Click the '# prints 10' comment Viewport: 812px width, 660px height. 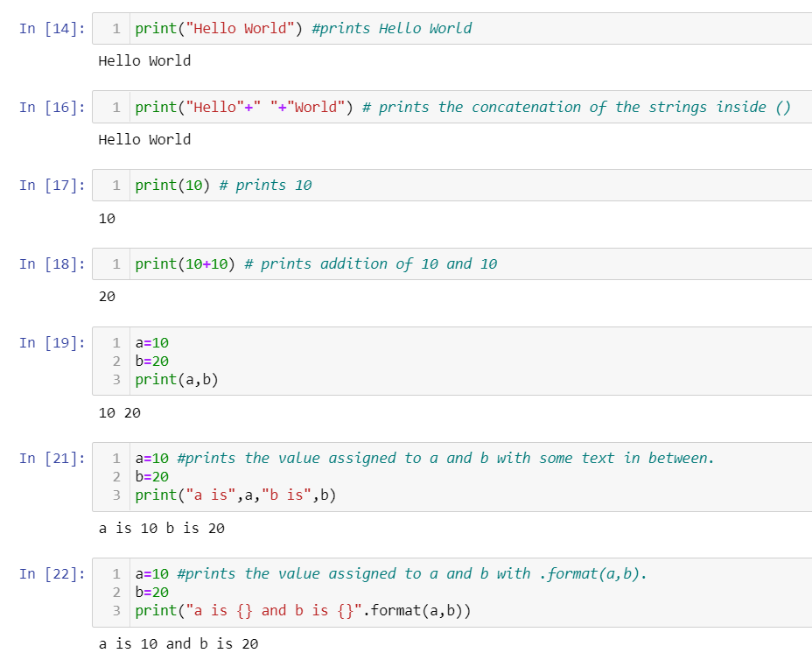click(265, 186)
